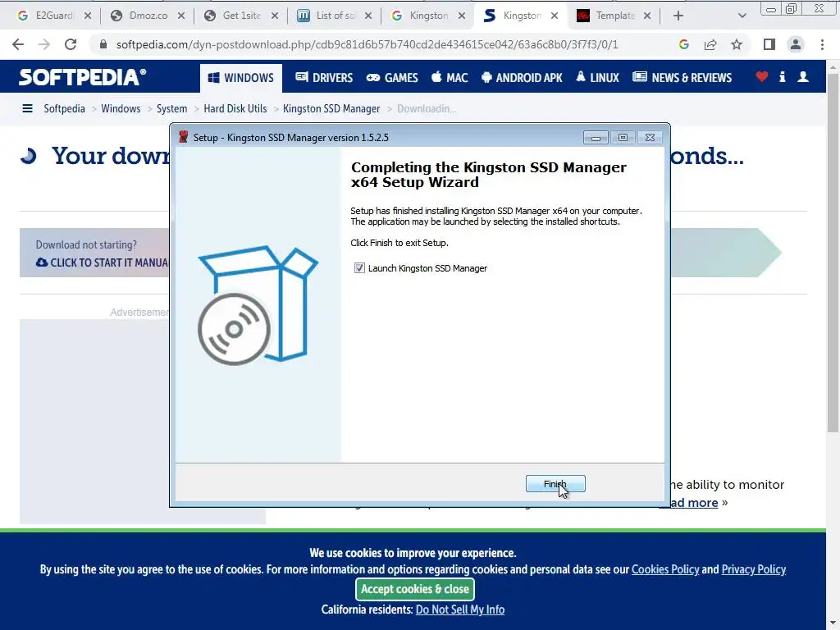The height and width of the screenshot is (630, 840).
Task: Click to start download manually
Action: coord(102,262)
